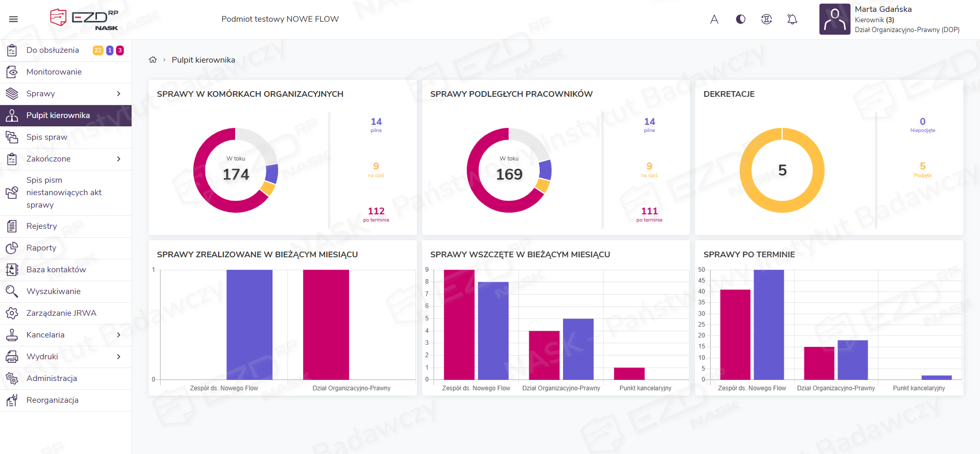The image size is (980, 454).
Task: Select Baza kontaktów menu item
Action: pos(56,270)
